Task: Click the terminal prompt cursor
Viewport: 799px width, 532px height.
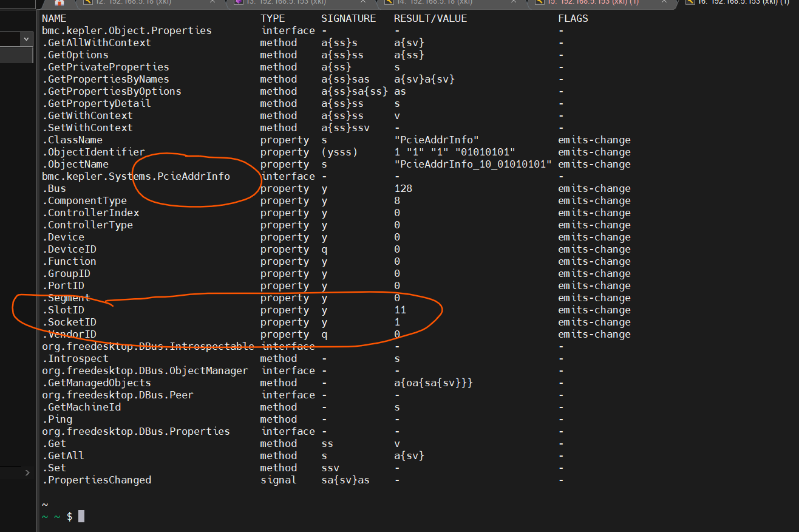Action: (81, 516)
